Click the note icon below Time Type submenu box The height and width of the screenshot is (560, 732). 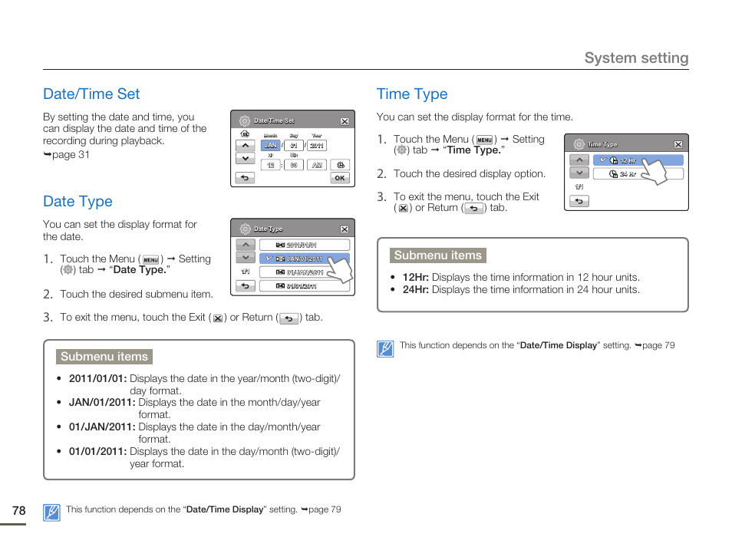tap(385, 349)
